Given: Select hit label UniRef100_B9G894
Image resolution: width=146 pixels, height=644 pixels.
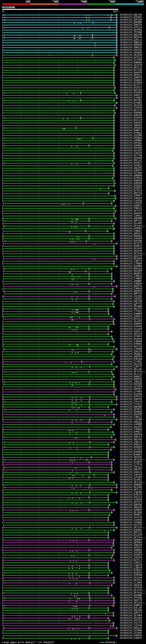Looking at the screenshot, I should (x=131, y=45).
